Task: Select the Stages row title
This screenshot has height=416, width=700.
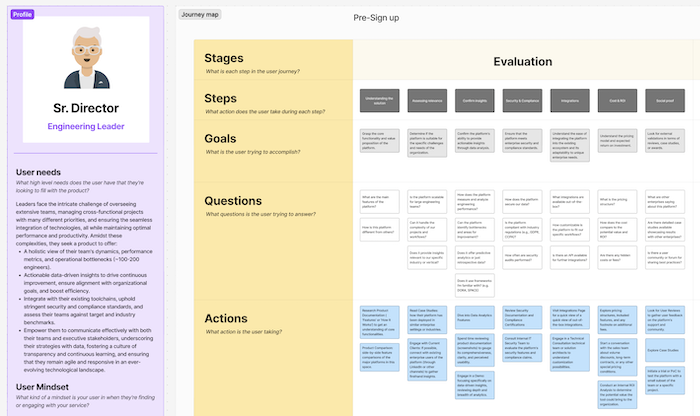Action: [x=231, y=58]
